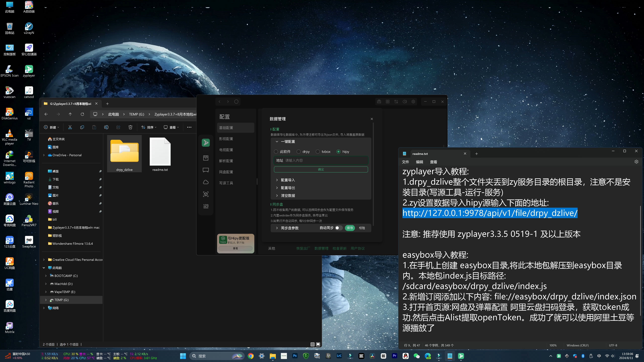The width and height of the screenshot is (644, 362).
Task: Open the parse cube icon in zyplayer sidebar
Action: tap(206, 194)
